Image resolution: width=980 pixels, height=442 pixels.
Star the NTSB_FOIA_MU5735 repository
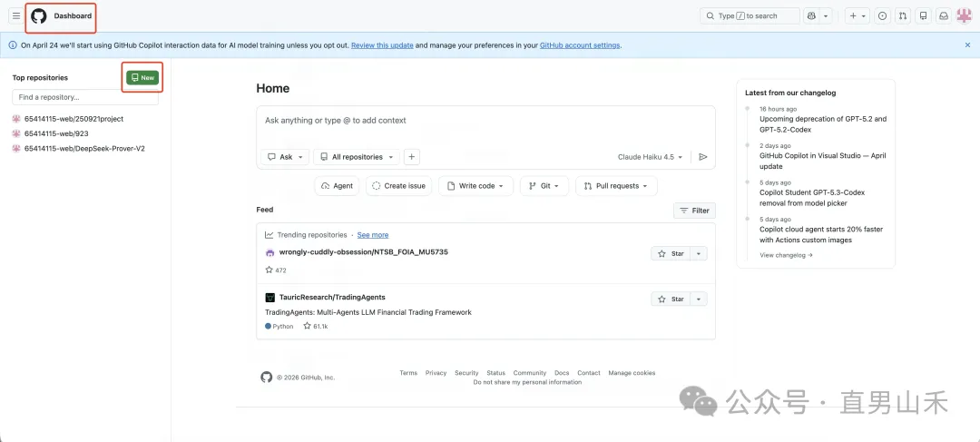pyautogui.click(x=671, y=254)
